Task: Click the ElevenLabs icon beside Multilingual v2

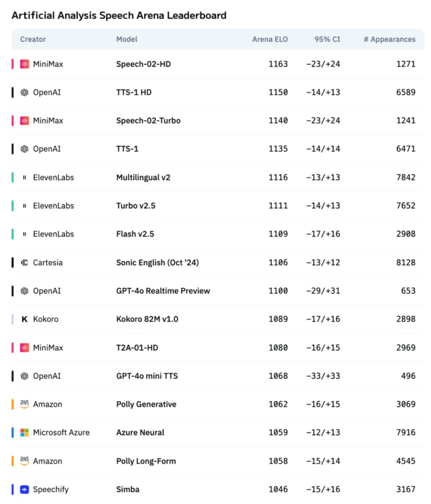Action: click(24, 177)
